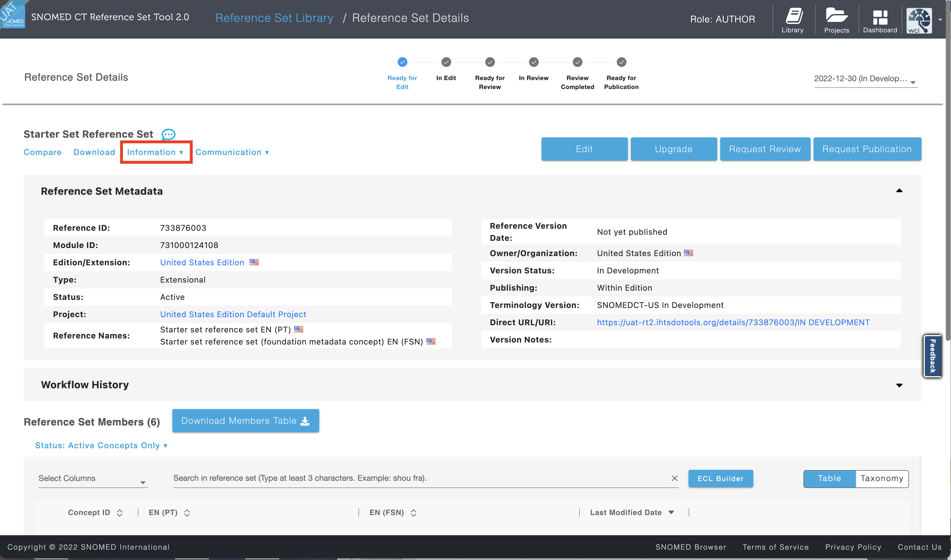Switch to Table view
The width and height of the screenshot is (951, 560).
click(x=829, y=478)
